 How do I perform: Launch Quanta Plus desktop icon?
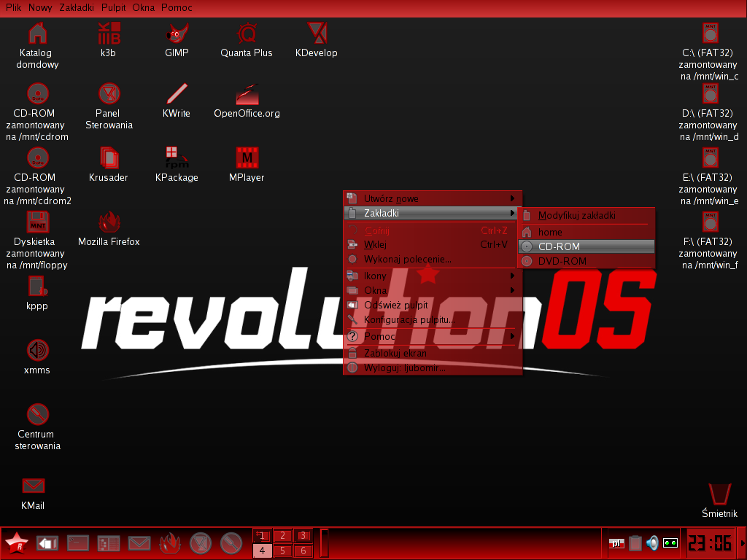coord(247,34)
